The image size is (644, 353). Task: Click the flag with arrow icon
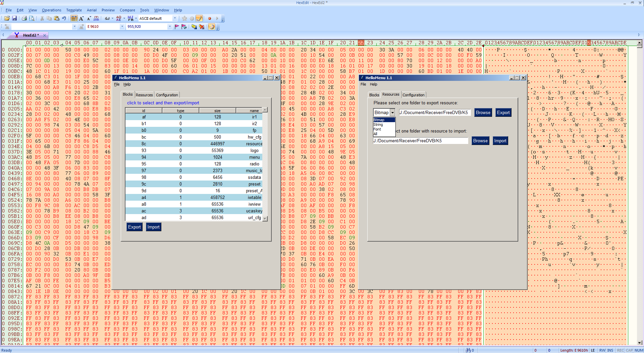184,27
